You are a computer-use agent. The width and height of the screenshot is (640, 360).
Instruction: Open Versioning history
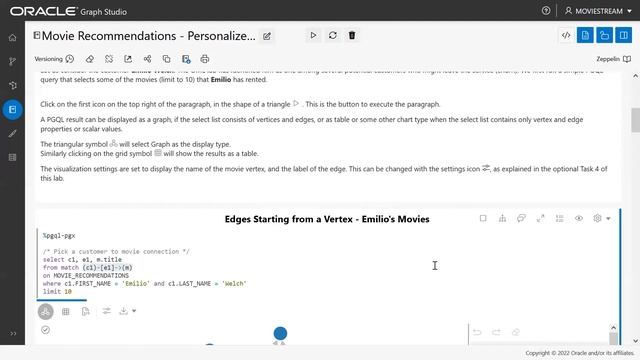tap(54, 59)
